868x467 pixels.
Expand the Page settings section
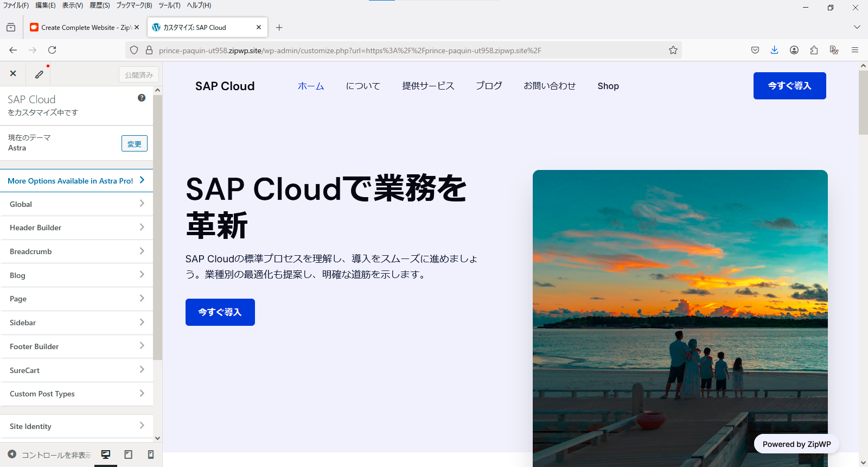click(76, 299)
